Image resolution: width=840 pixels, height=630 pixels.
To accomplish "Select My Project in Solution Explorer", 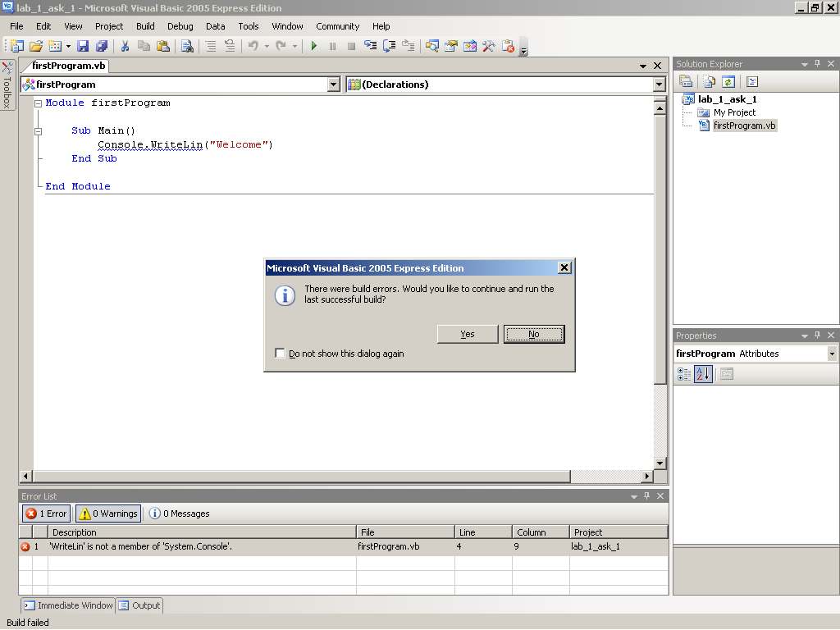I will click(734, 112).
